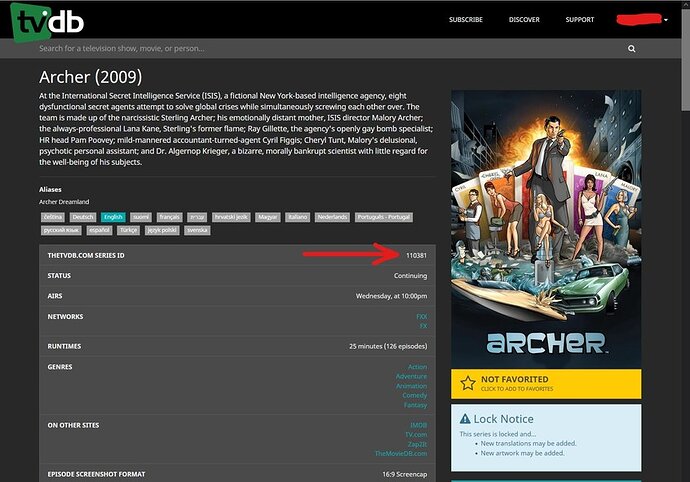
Task: Click the Not Favorited star icon
Action: point(468,383)
